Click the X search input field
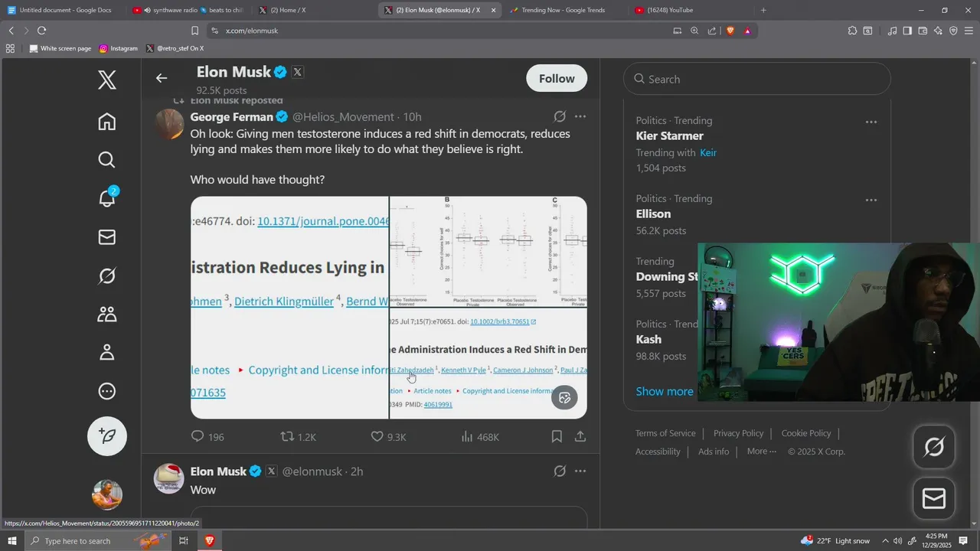 click(757, 79)
